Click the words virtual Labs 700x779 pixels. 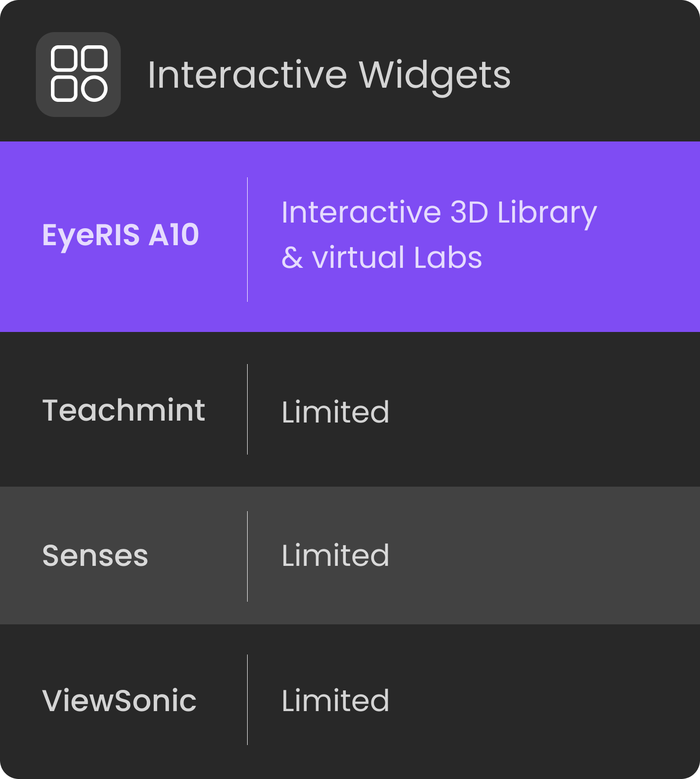pos(397,258)
